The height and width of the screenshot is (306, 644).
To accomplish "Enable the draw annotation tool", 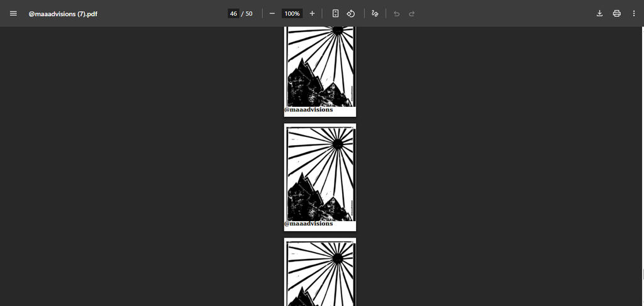I will [375, 14].
